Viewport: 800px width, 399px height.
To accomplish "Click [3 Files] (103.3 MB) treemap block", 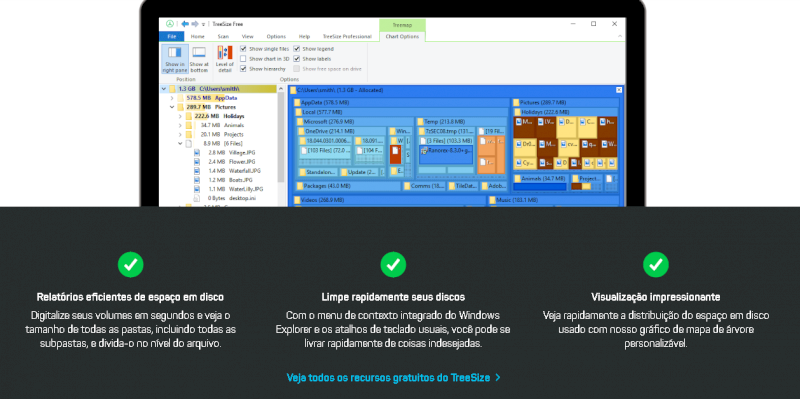I will tap(446, 140).
